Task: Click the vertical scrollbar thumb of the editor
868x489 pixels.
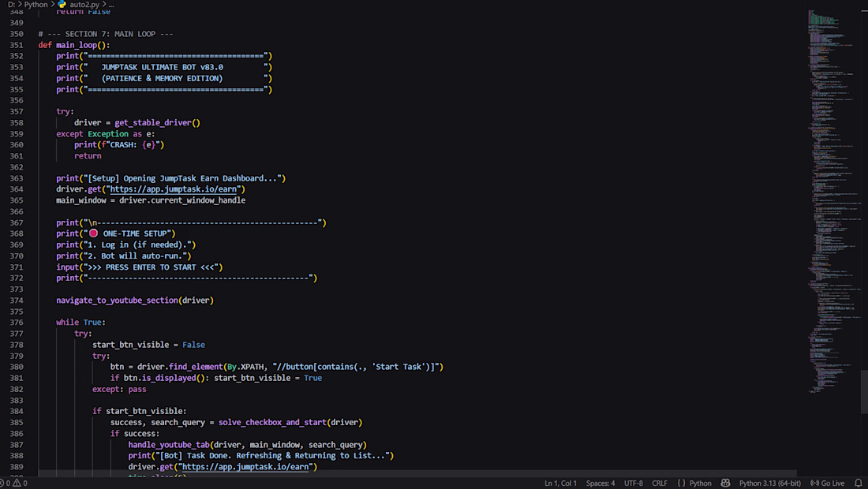Action: pos(864,392)
